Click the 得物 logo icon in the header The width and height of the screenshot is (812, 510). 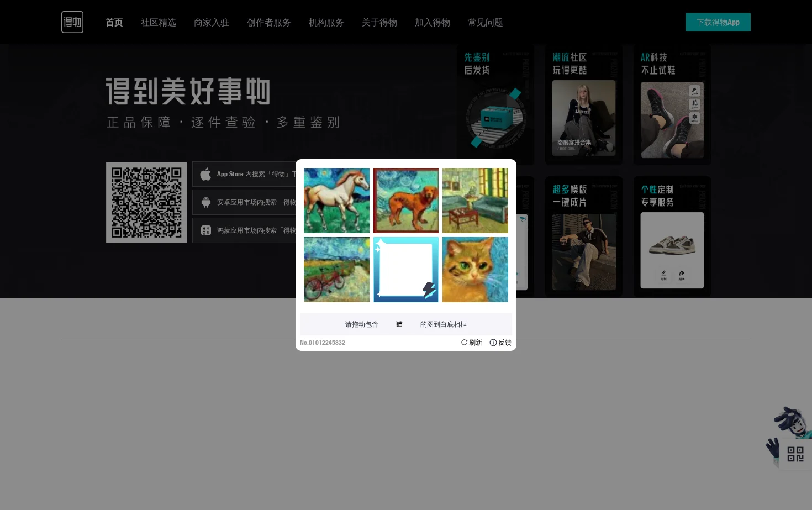coord(72,22)
